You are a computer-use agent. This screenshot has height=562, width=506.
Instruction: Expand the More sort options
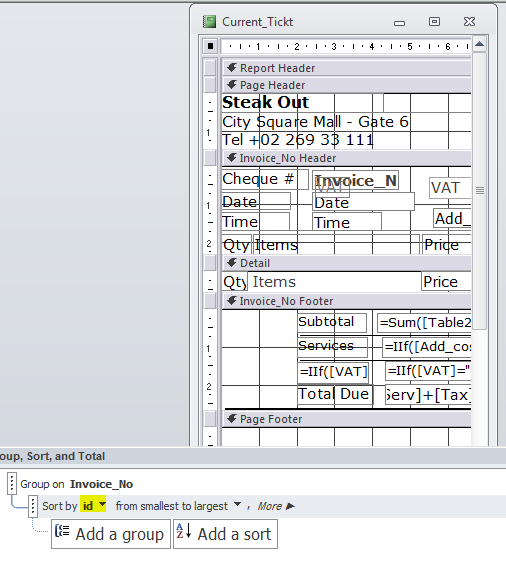click(x=276, y=506)
